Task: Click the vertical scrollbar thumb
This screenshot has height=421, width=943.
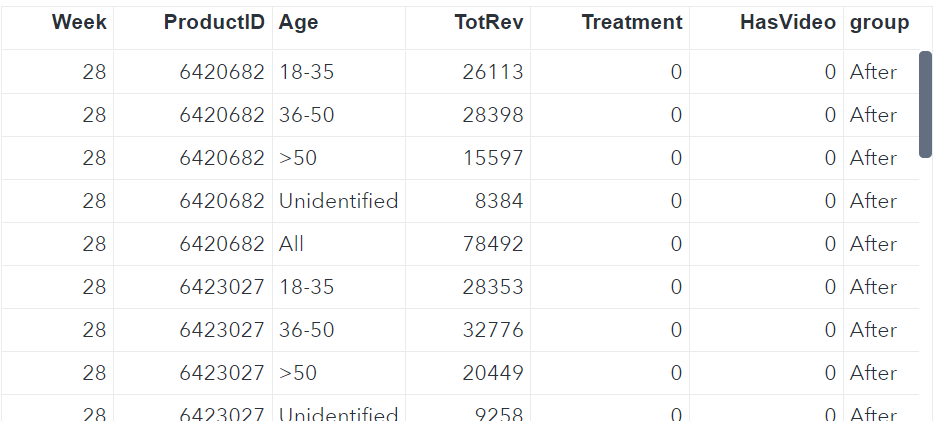Action: click(926, 105)
